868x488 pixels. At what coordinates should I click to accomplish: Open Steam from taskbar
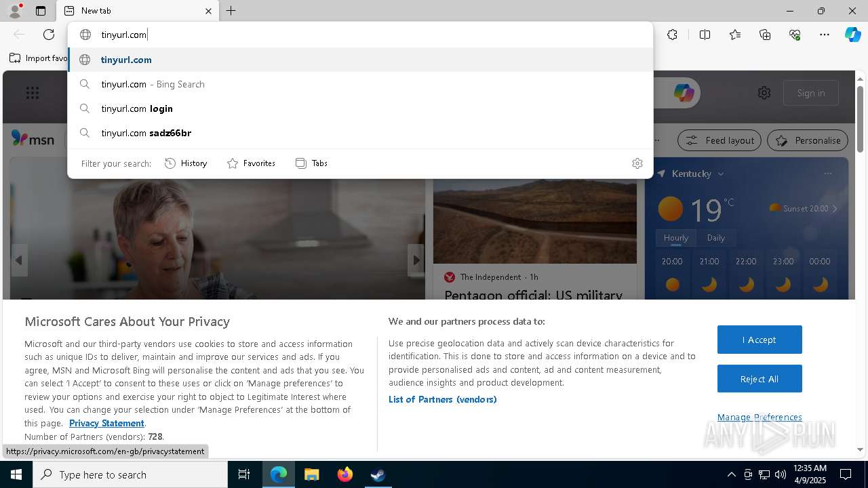click(x=378, y=474)
